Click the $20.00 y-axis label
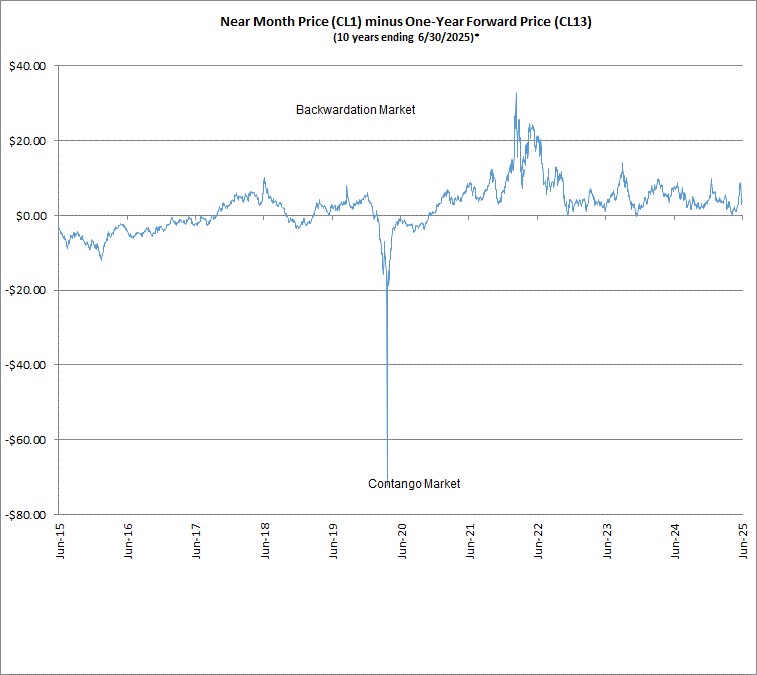 (x=28, y=141)
